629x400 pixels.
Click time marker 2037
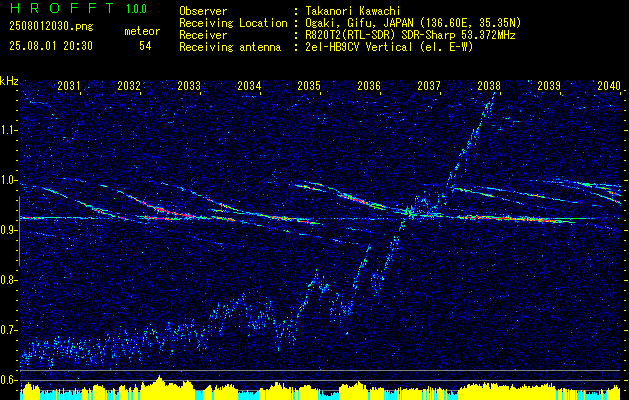(429, 86)
